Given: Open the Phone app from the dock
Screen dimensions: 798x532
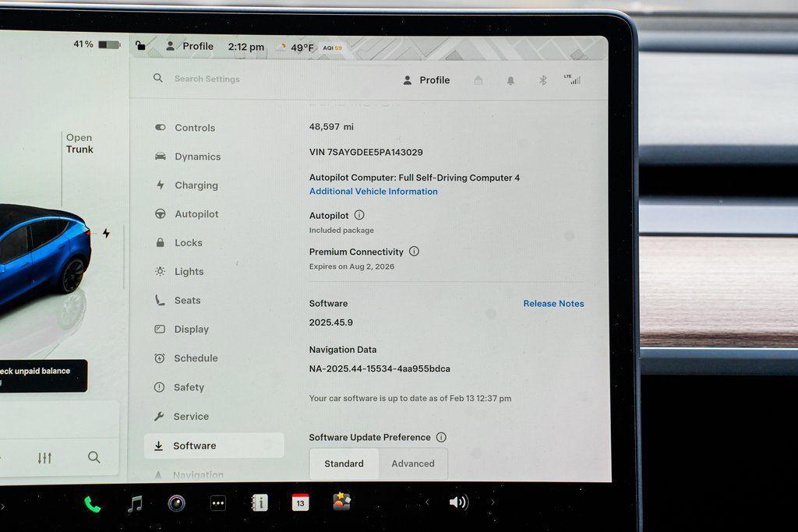Looking at the screenshot, I should click(x=91, y=503).
